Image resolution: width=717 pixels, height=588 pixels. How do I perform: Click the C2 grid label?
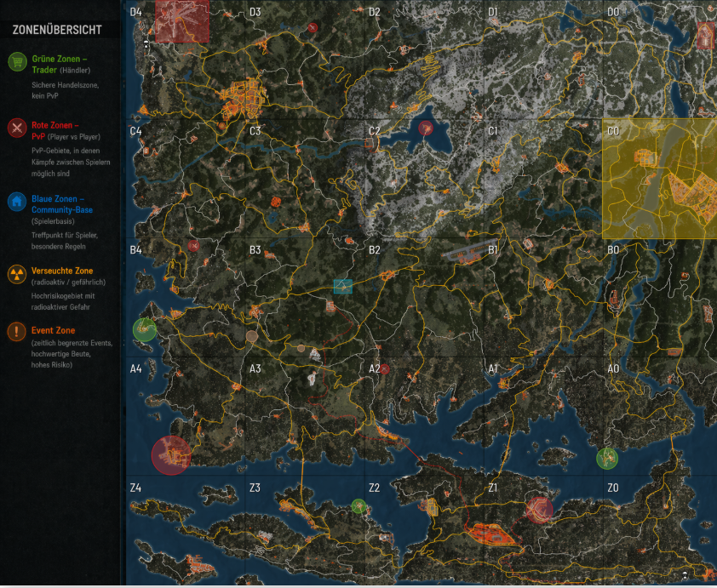click(x=375, y=131)
